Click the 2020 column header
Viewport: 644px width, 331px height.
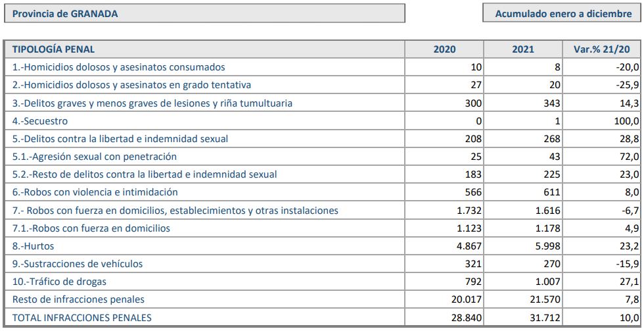(444, 49)
